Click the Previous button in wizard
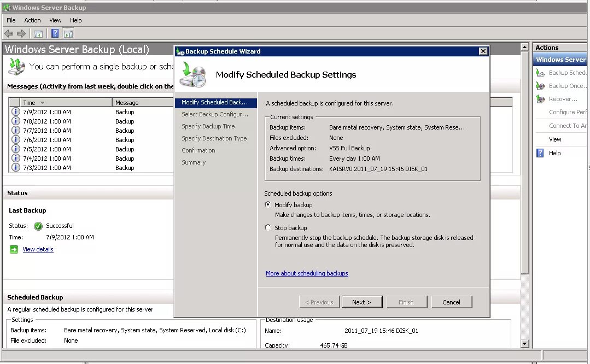590x364 pixels. [x=319, y=302]
